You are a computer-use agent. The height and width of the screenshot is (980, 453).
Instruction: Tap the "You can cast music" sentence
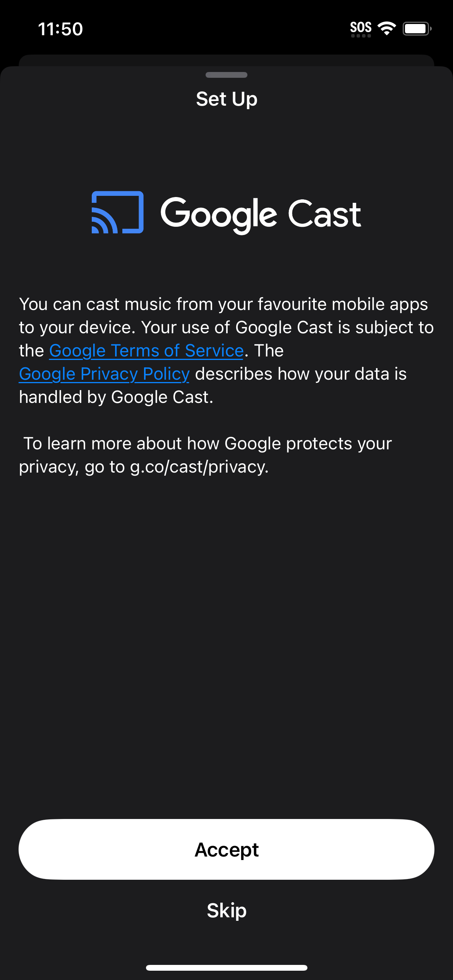click(x=223, y=304)
